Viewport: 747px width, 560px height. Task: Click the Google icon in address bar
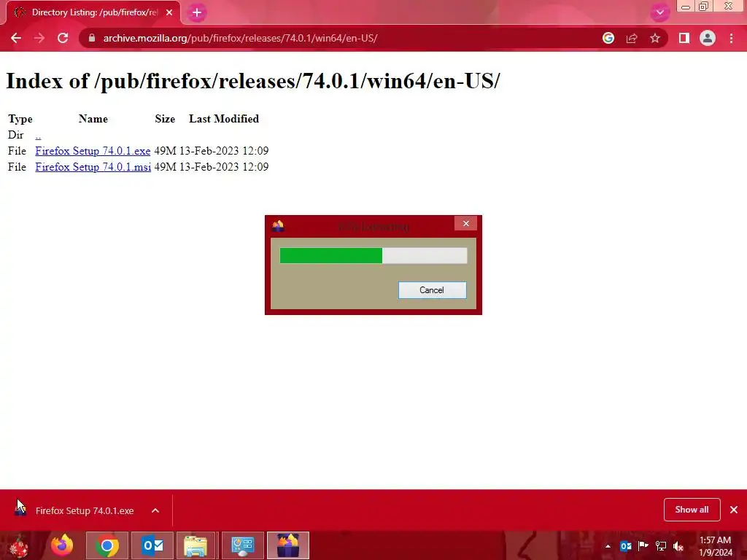pos(608,38)
